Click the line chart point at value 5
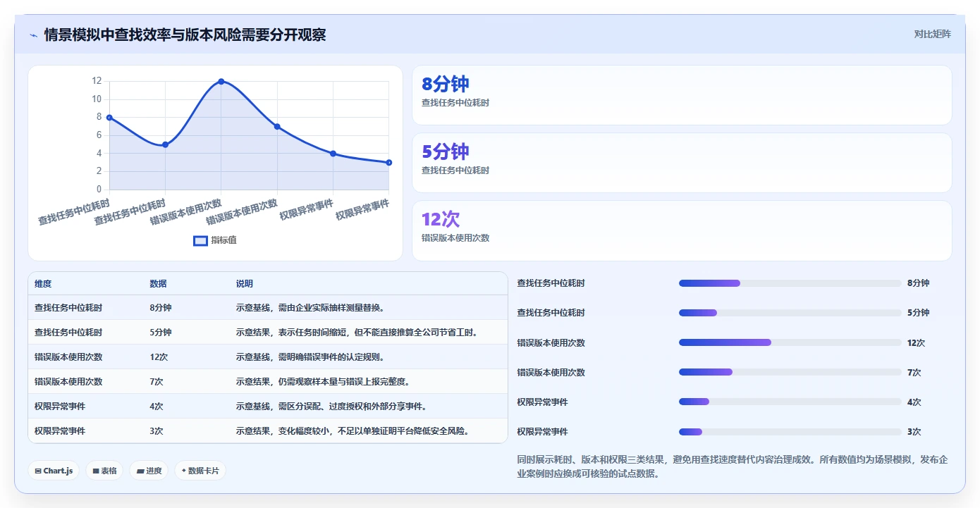 coord(165,144)
